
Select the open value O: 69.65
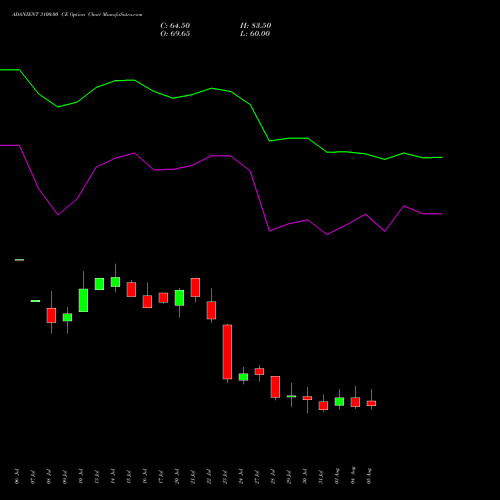(x=175, y=34)
